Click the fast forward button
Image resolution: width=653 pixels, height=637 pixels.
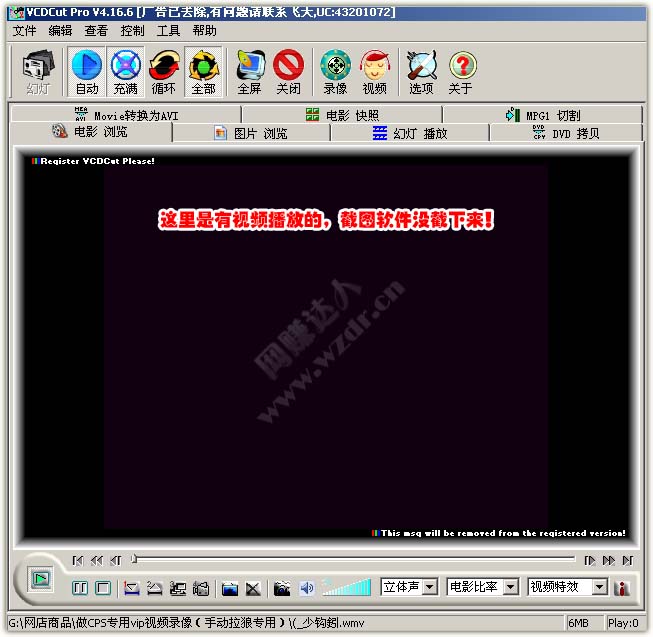[x=609, y=561]
